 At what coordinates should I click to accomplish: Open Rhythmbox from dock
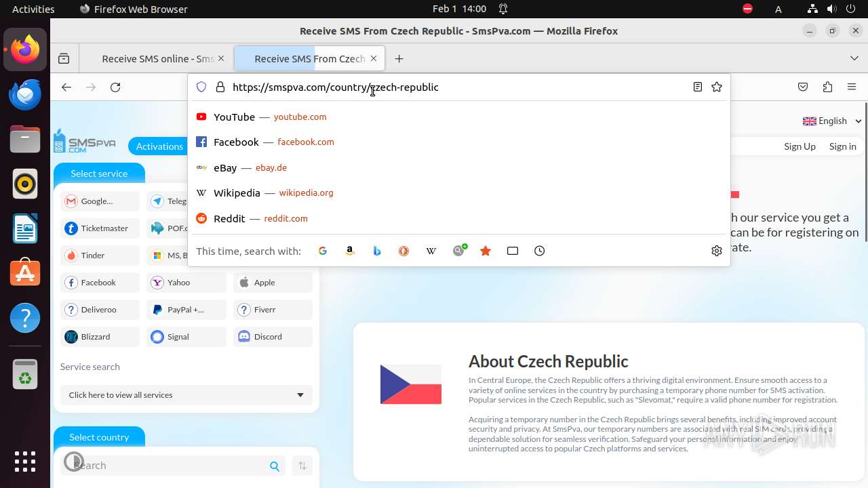click(25, 184)
